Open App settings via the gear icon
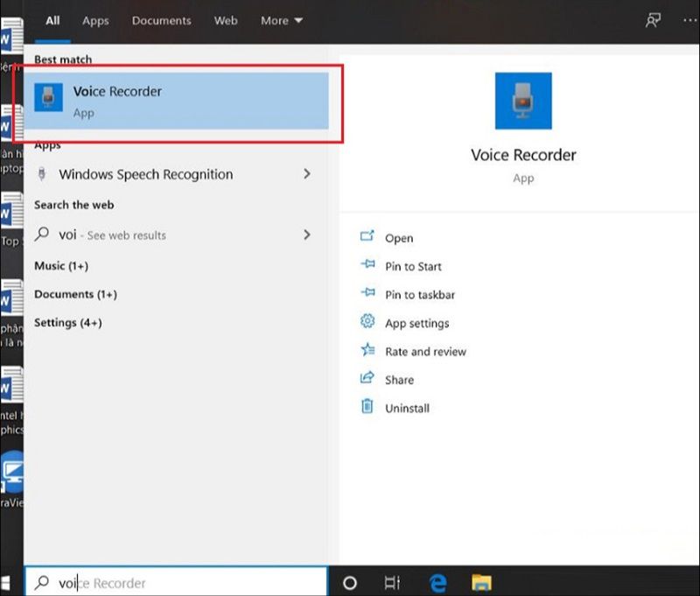The image size is (700, 596). coord(367,322)
